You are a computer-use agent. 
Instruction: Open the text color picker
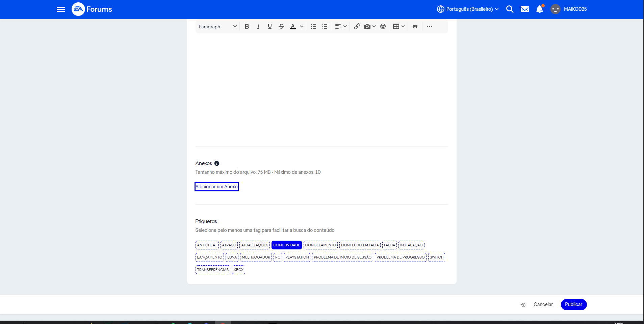[x=302, y=26]
